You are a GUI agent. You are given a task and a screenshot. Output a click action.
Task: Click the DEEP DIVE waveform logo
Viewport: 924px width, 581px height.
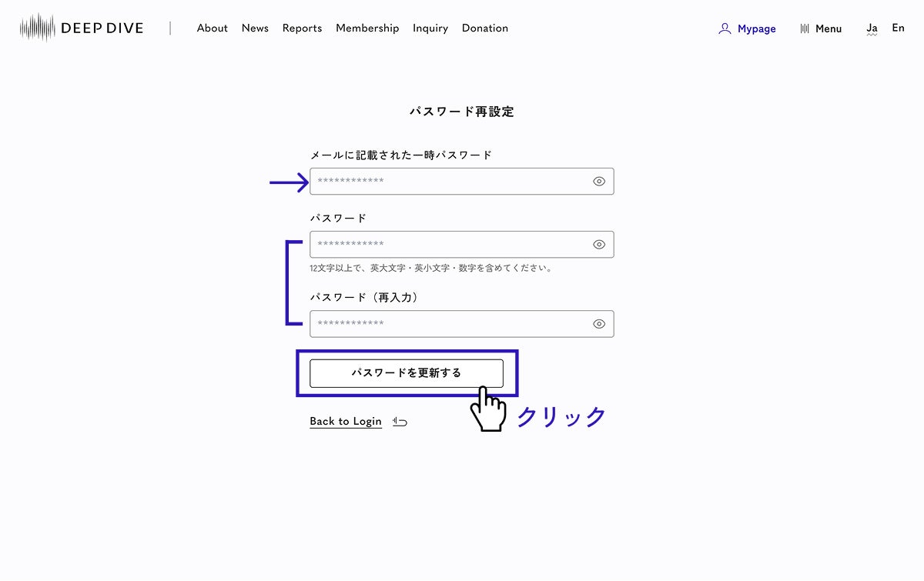pyautogui.click(x=38, y=28)
